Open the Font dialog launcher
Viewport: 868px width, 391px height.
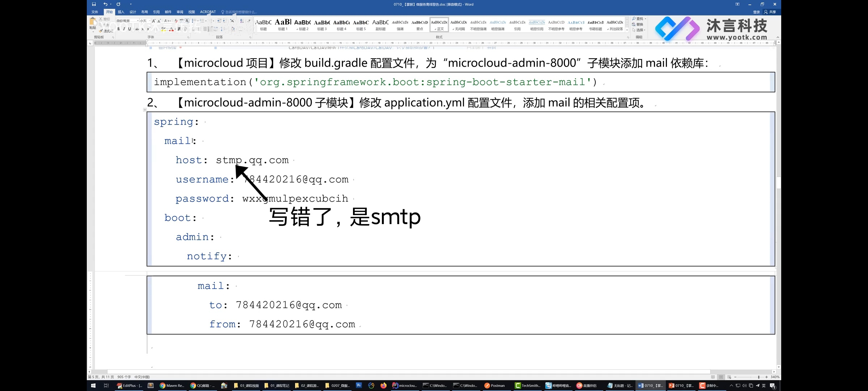point(188,37)
